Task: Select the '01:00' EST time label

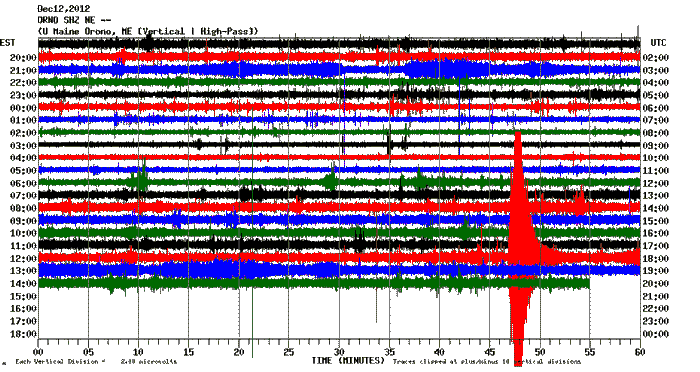Action: pos(23,120)
